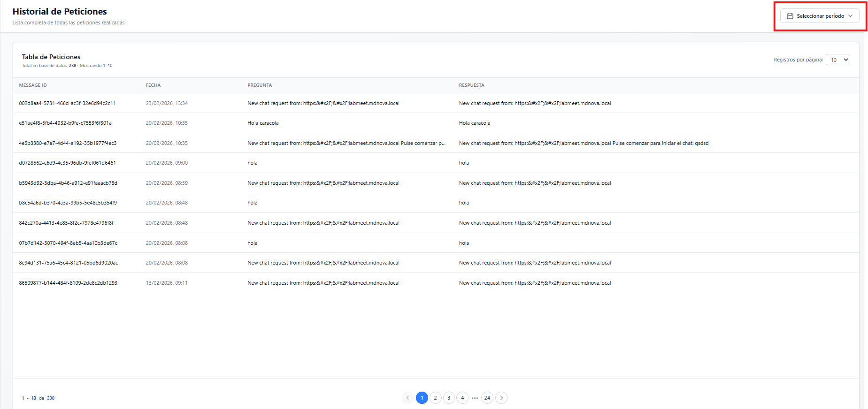Select page 2 in pagination

(x=435, y=398)
